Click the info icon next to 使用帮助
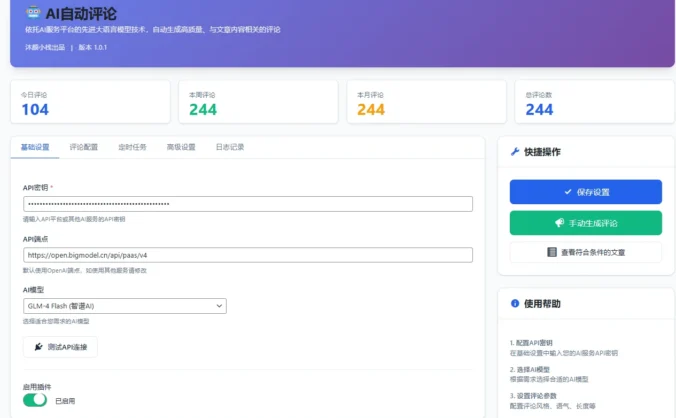Image resolution: width=676 pixels, height=418 pixels. [x=515, y=303]
